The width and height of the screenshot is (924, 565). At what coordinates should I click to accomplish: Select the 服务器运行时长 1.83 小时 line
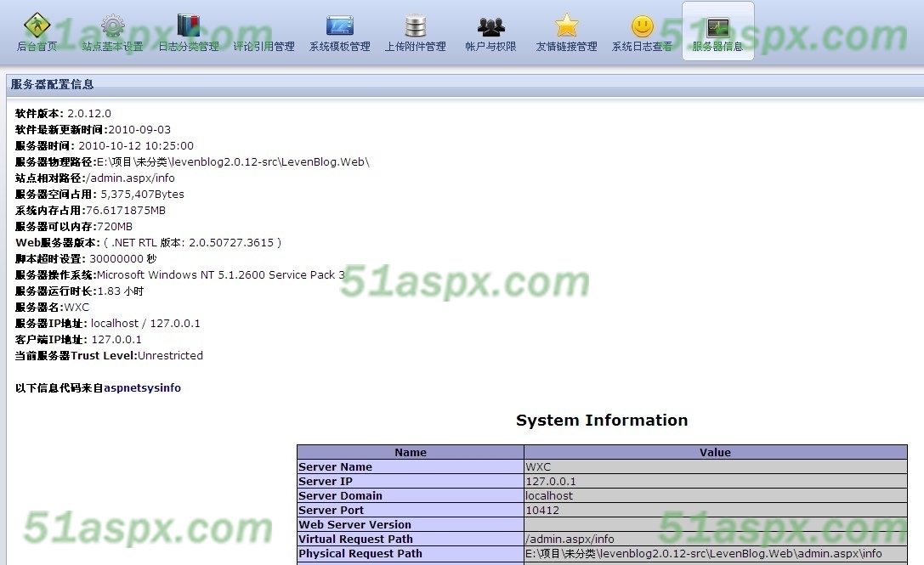tap(80, 291)
